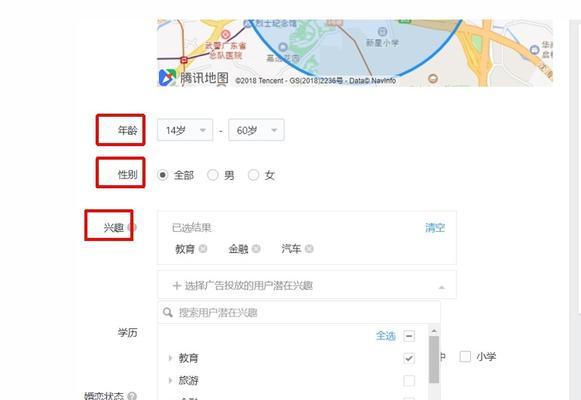Screen dimensions: 581x400
Task: Click 清空 to clear selected interests
Action: coord(435,227)
